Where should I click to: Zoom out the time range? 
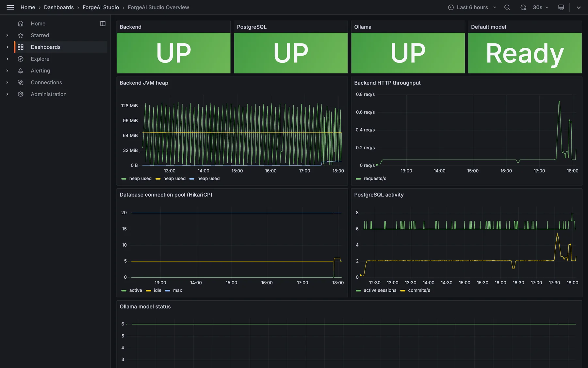tap(507, 7)
